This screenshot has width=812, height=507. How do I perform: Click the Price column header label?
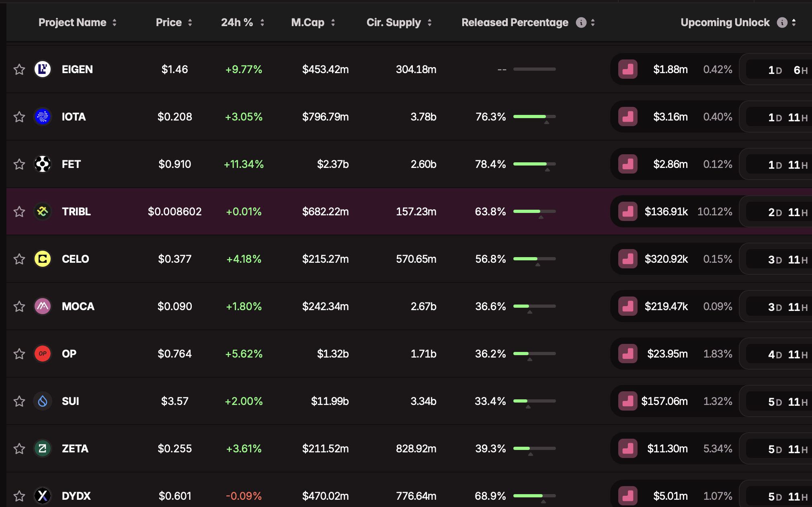pyautogui.click(x=169, y=22)
